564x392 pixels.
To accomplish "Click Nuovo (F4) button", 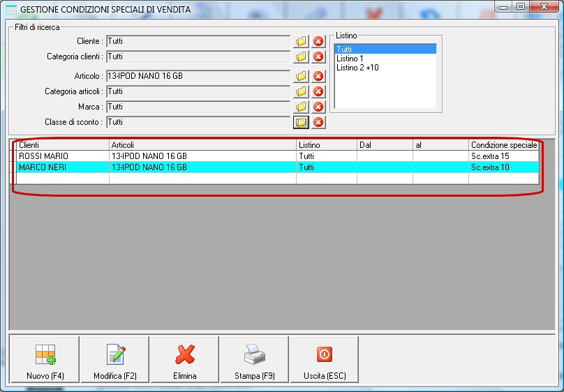I will click(x=45, y=359).
